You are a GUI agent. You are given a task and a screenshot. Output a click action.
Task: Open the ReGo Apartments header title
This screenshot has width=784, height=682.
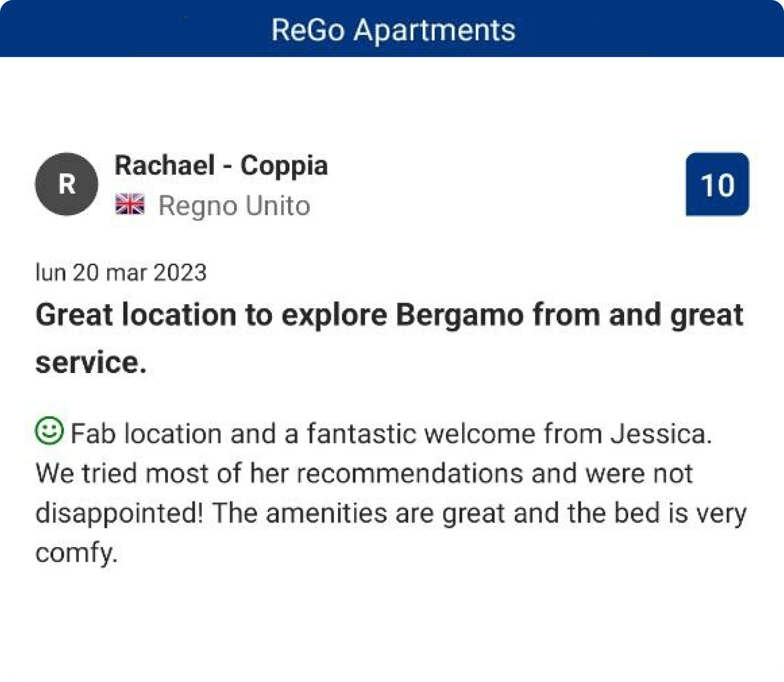click(393, 30)
